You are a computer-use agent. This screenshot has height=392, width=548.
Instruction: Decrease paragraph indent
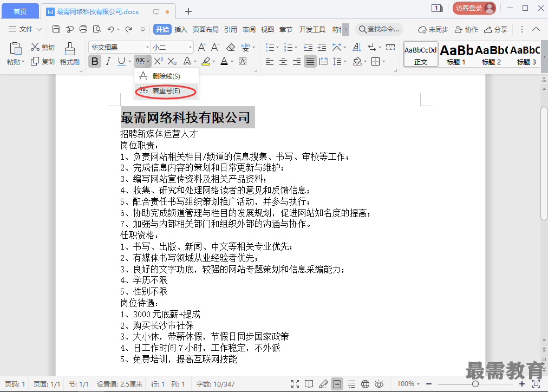point(308,47)
